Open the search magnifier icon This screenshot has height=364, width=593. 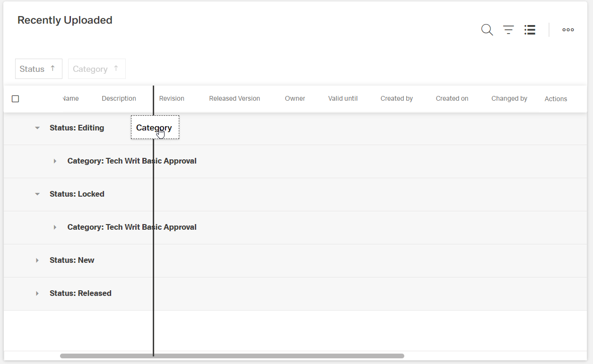pyautogui.click(x=487, y=30)
